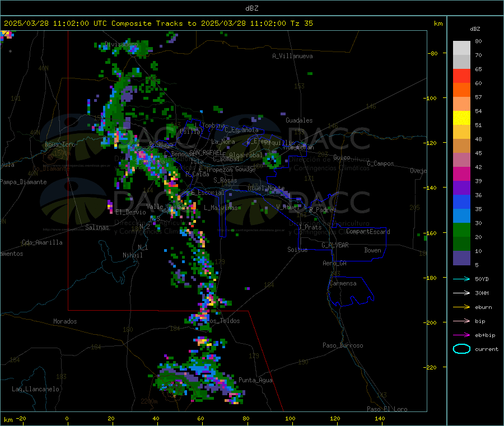
Task: Click the 'Salinas' map label
Action: click(x=97, y=227)
